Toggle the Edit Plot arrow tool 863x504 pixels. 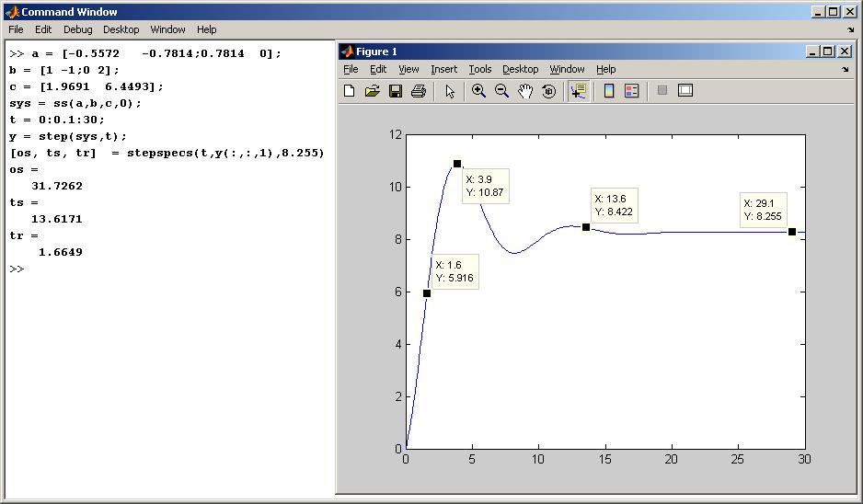(450, 91)
